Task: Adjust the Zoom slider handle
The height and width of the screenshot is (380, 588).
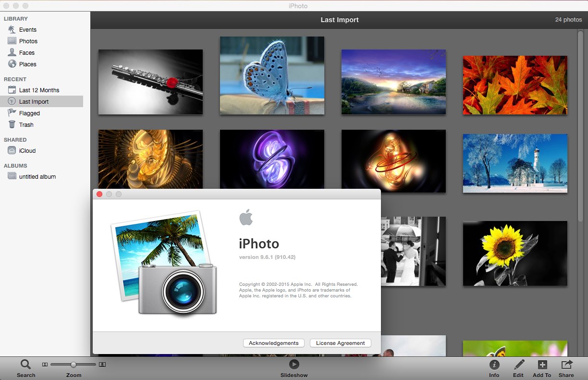Action: pyautogui.click(x=73, y=365)
